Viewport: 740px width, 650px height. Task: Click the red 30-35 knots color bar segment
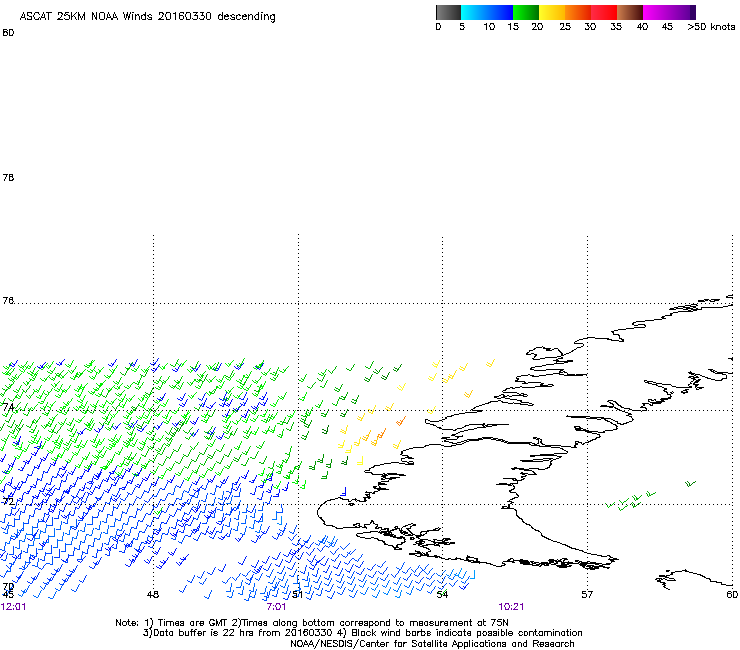pyautogui.click(x=604, y=12)
